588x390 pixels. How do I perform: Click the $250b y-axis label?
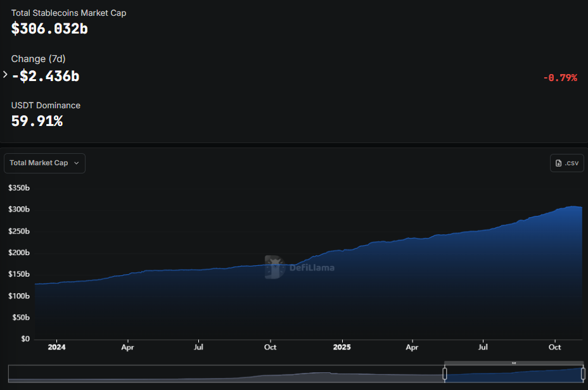[19, 231]
